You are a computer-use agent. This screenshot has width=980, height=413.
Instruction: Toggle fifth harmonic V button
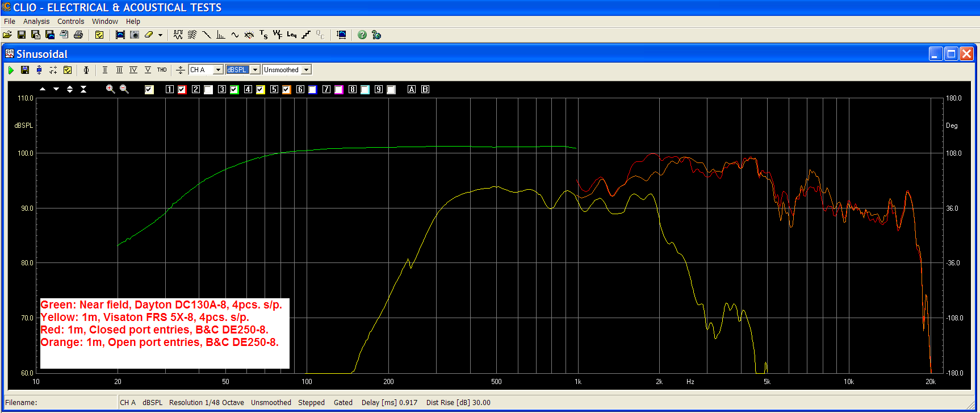click(x=148, y=70)
